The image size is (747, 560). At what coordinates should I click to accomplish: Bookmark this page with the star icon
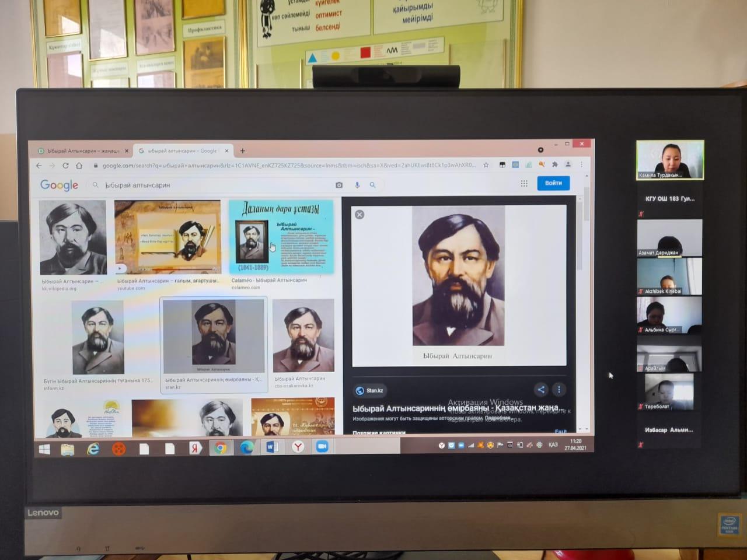(x=486, y=165)
